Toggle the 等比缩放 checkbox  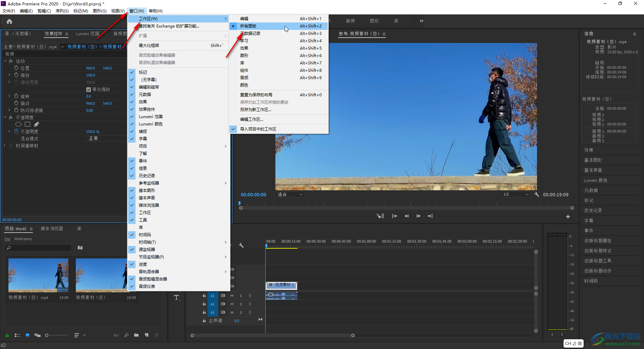[x=89, y=90]
